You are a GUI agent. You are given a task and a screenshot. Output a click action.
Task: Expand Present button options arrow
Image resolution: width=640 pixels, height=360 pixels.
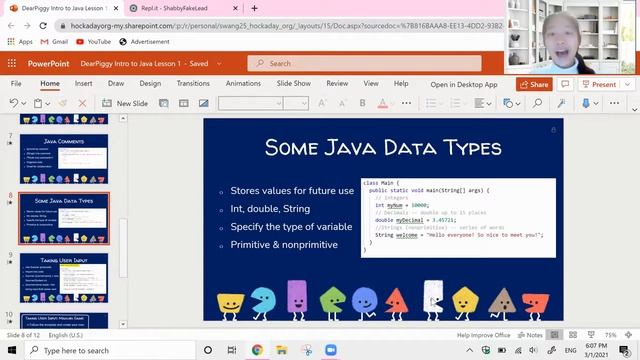(x=628, y=84)
